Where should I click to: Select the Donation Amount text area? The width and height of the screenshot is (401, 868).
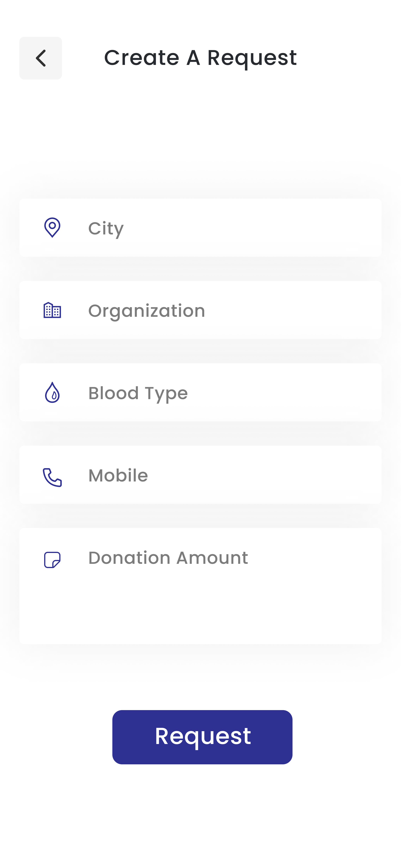[x=200, y=586]
